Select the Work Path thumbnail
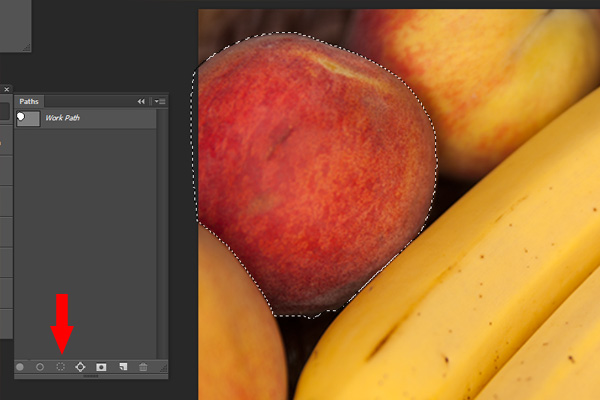The image size is (600, 400). pyautogui.click(x=28, y=118)
